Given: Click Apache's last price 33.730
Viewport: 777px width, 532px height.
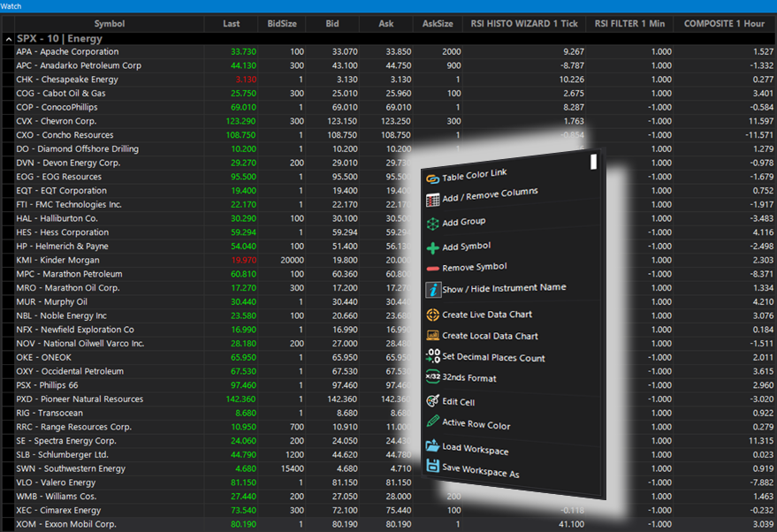Looking at the screenshot, I should click(243, 51).
